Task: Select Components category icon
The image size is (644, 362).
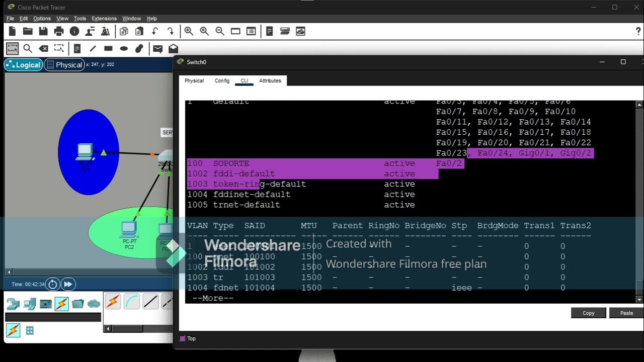Action: point(46,303)
